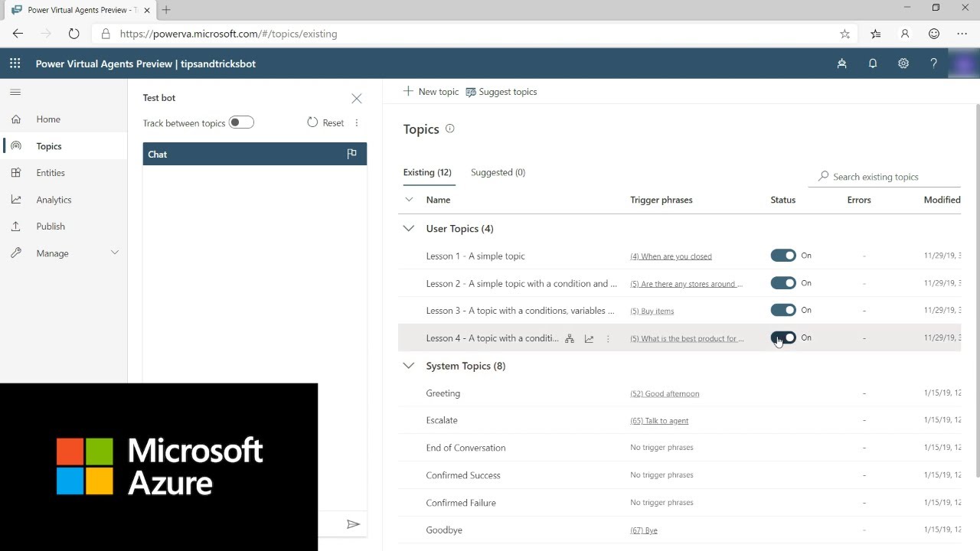Image resolution: width=980 pixels, height=551 pixels.
Task: Click the flag icon in Chat header
Action: pos(351,154)
